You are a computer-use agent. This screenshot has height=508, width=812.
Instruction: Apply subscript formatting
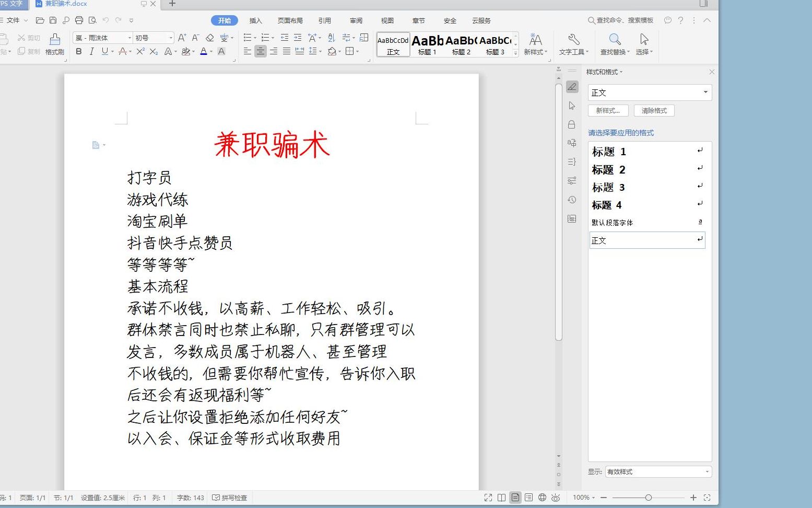[x=154, y=51]
